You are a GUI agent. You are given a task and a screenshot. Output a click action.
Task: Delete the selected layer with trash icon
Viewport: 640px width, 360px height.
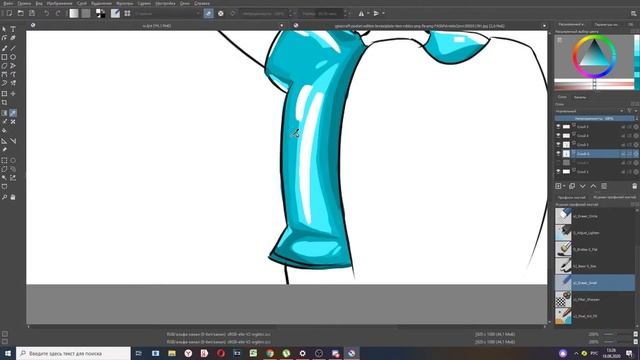point(635,186)
